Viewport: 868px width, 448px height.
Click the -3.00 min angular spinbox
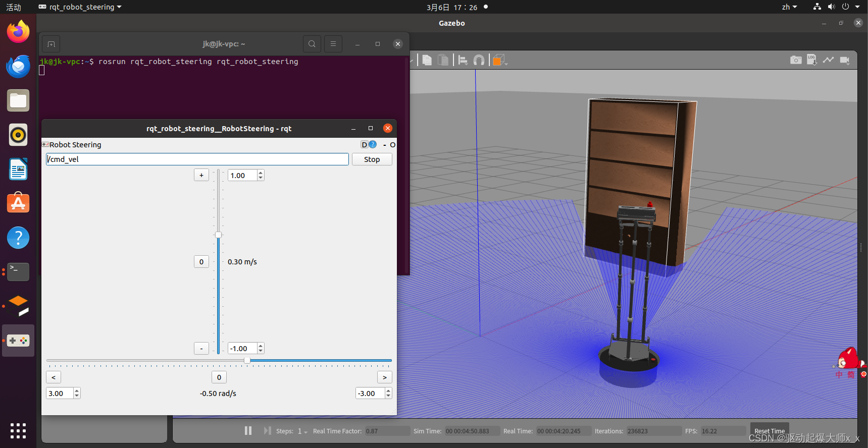pos(374,394)
